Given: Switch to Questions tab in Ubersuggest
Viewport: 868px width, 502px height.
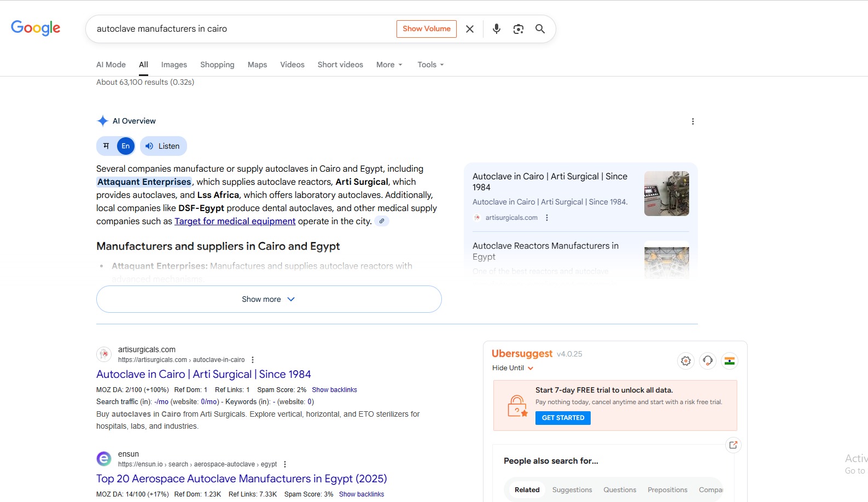Looking at the screenshot, I should [x=620, y=490].
